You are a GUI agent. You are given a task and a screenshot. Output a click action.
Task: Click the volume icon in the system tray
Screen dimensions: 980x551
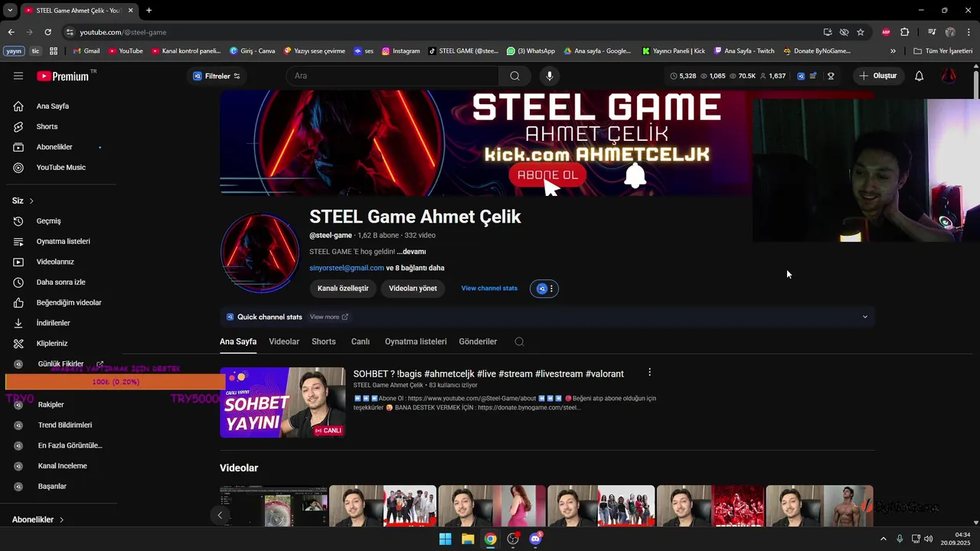pos(929,539)
